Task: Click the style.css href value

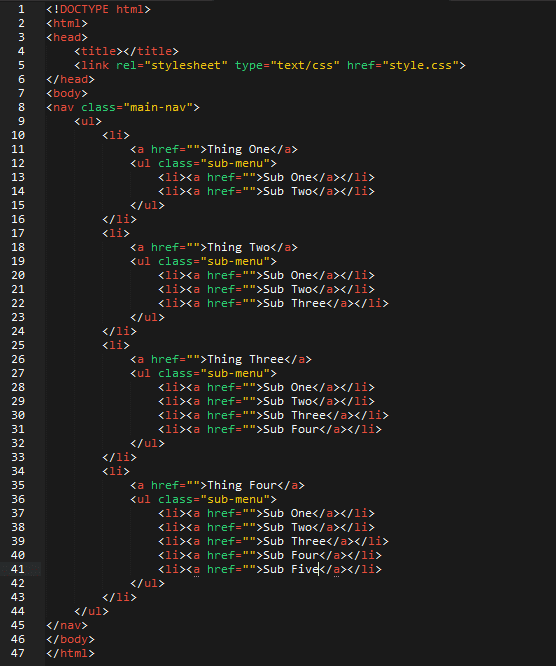Action: click(421, 65)
